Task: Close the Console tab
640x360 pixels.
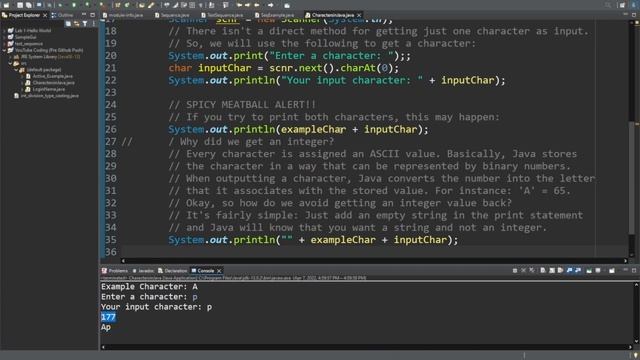Action: click(219, 271)
